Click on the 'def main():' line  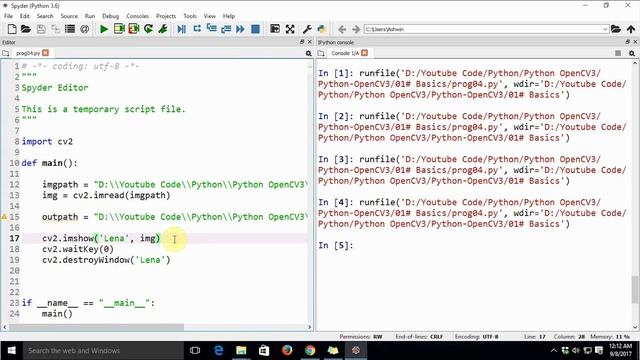click(49, 163)
